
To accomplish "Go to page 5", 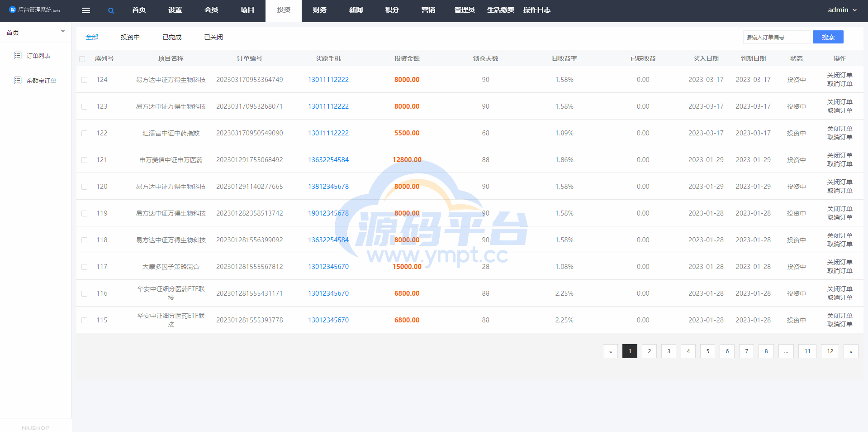I will click(707, 351).
